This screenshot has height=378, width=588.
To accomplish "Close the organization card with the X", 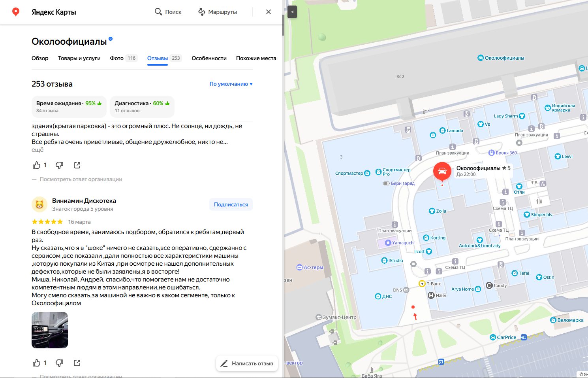I will [x=269, y=12].
